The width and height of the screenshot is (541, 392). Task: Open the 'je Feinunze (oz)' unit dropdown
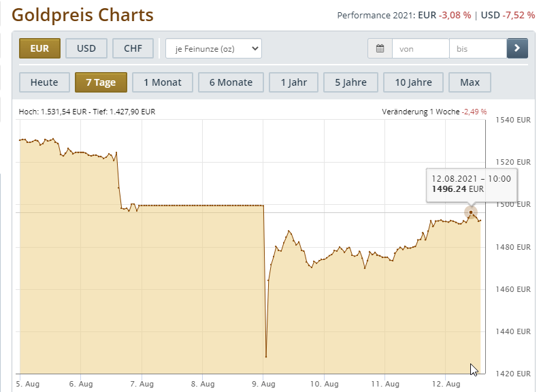214,48
